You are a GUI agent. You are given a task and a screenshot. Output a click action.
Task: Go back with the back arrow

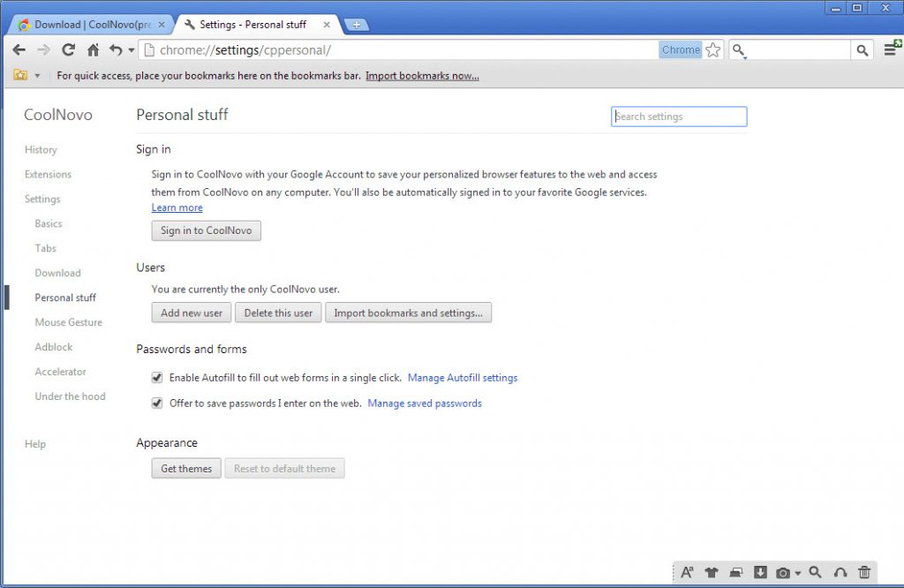19,50
